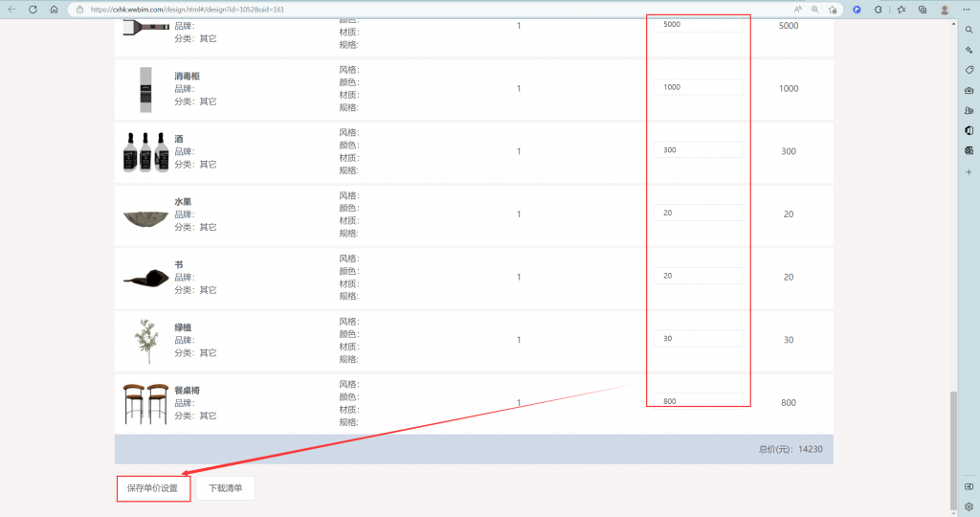980x517 pixels.
Task: Click the vertical scrollbar thumb
Action: 953,450
